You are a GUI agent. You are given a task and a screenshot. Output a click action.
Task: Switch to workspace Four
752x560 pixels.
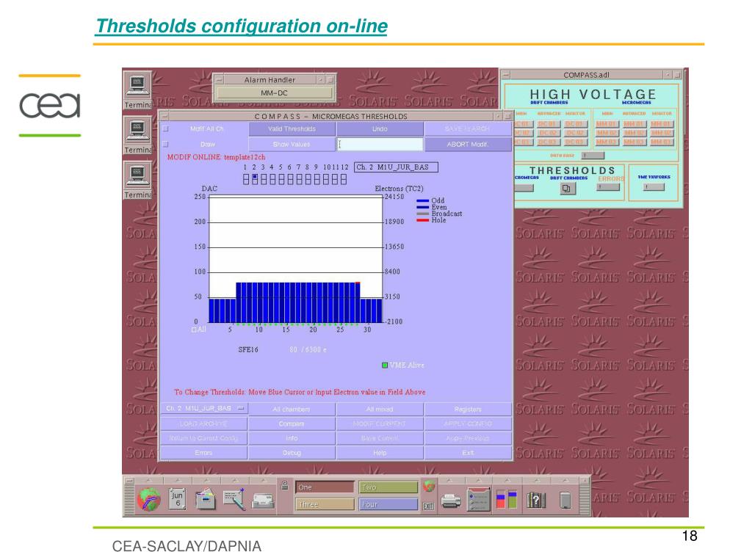[x=388, y=504]
